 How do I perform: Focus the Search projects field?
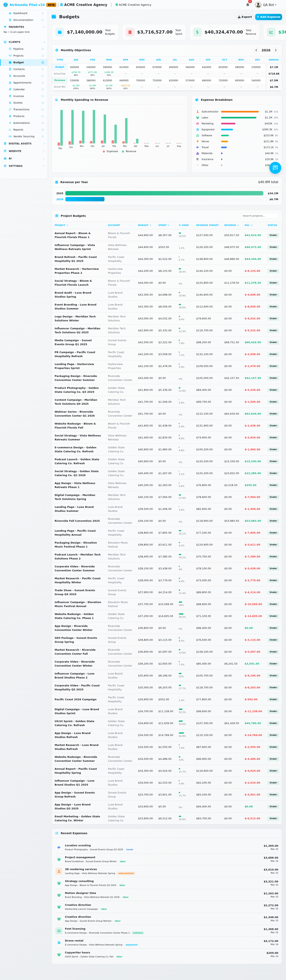(259, 216)
